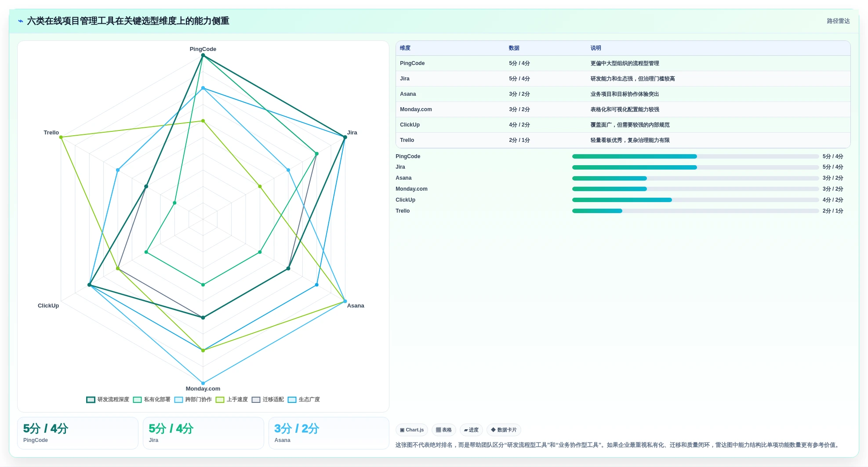Click 轻量看板优秀，复杂治理能力有限 description cell
Screen dimensions: 868x467
[630, 140]
